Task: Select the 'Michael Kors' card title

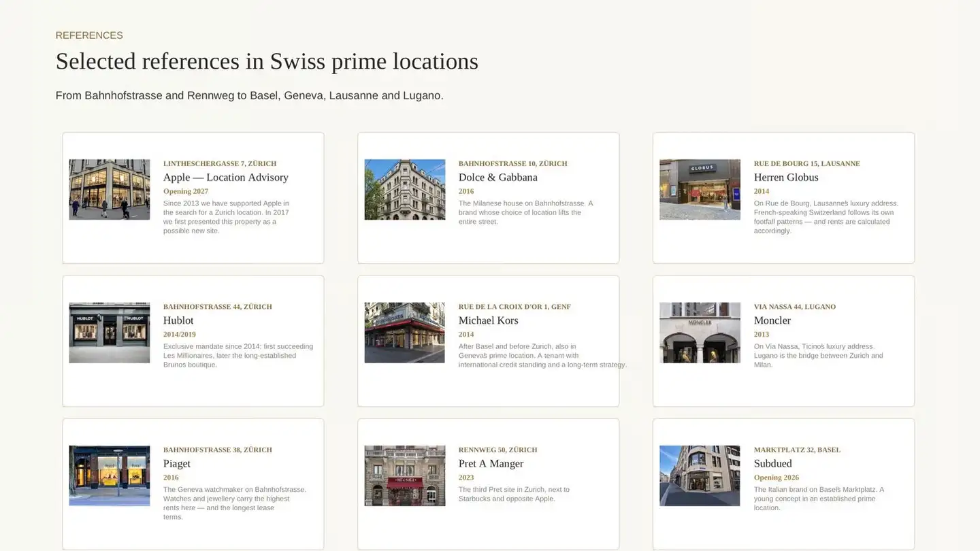Action: (489, 320)
